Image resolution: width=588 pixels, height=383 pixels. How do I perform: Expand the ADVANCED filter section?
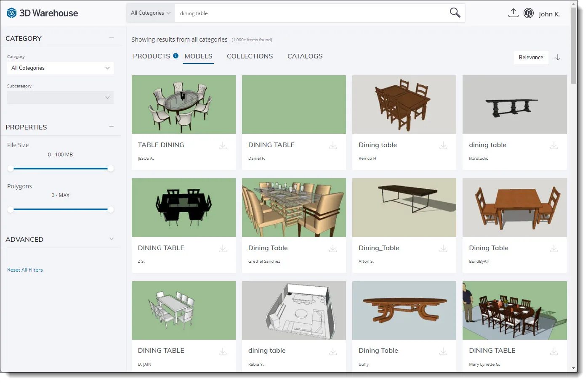click(x=112, y=239)
